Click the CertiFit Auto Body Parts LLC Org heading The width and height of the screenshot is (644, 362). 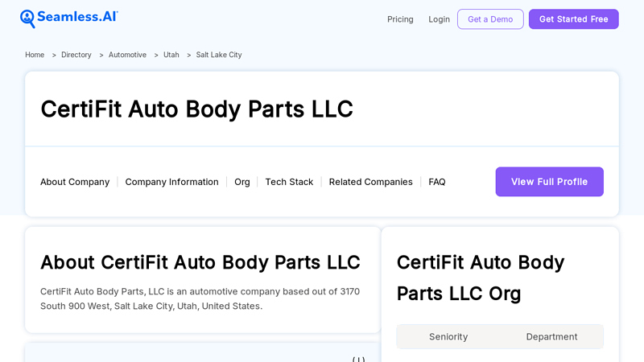[x=481, y=278]
